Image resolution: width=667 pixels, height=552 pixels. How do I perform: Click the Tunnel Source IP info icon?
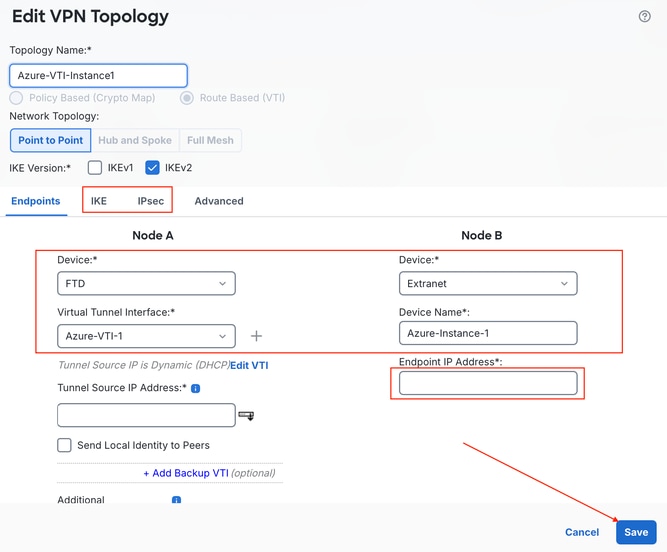196,388
